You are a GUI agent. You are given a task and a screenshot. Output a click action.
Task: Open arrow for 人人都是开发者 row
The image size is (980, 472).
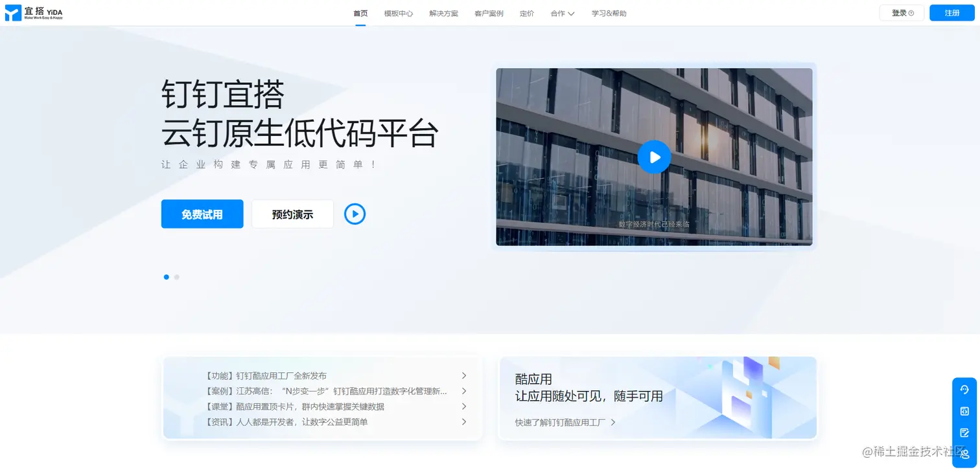click(x=464, y=421)
